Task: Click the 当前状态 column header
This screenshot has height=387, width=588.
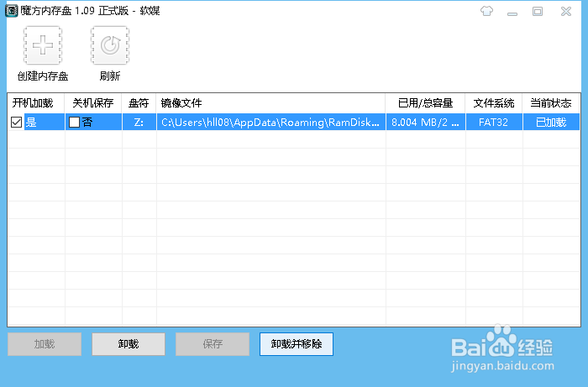Action: [551, 103]
